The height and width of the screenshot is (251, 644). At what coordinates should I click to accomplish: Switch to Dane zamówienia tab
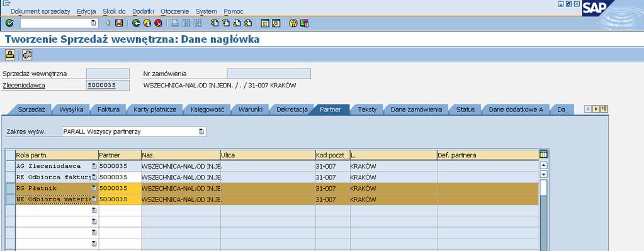pos(416,109)
